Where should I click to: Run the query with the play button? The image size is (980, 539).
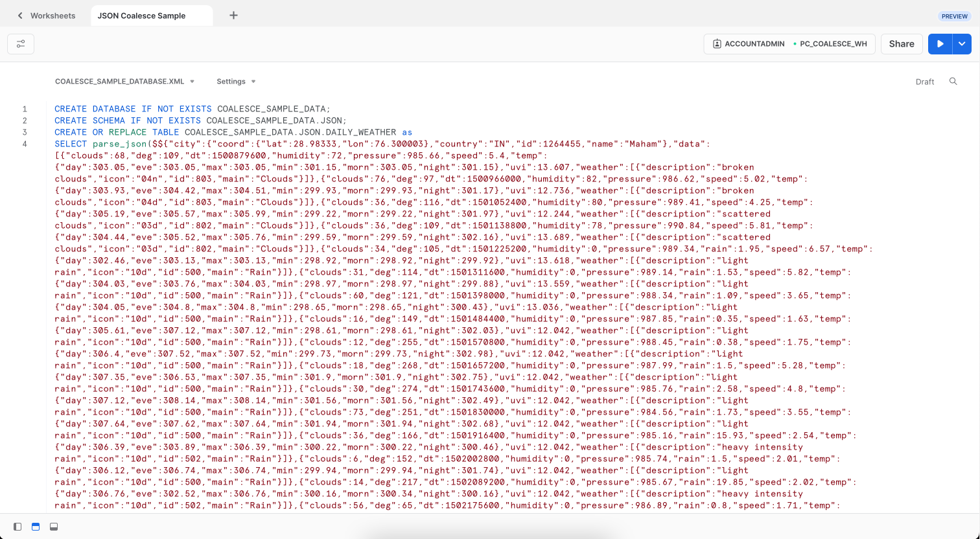pyautogui.click(x=940, y=44)
